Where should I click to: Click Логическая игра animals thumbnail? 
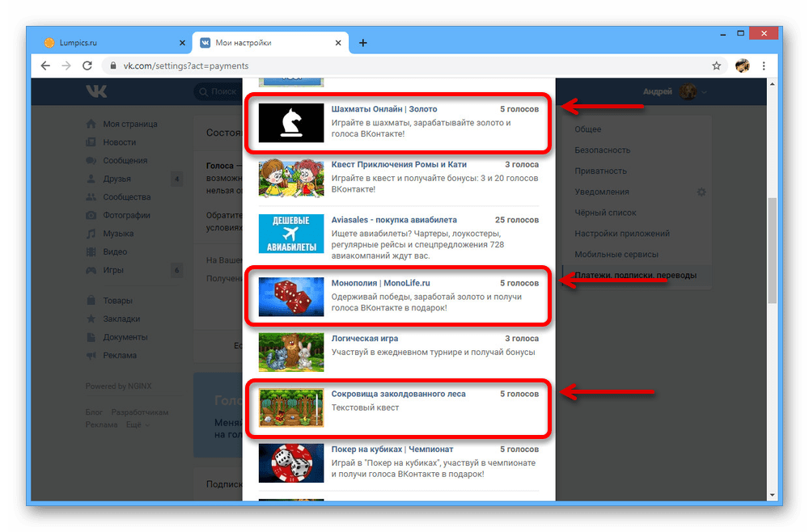[291, 353]
